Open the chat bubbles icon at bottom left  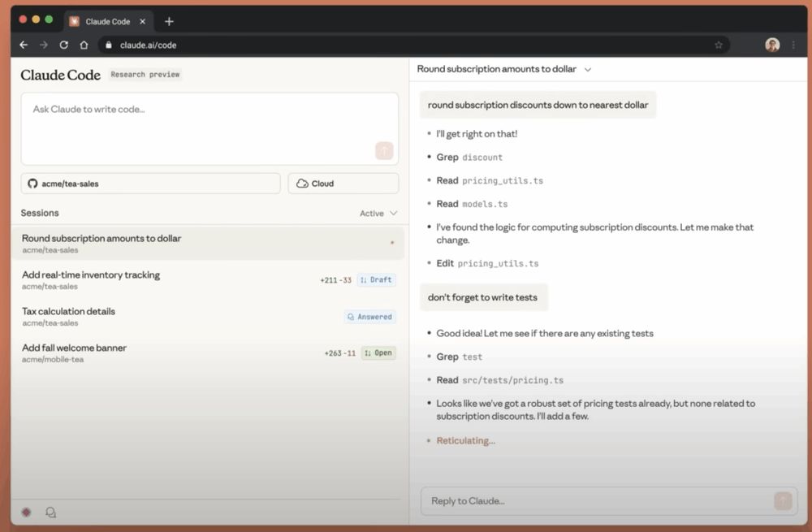click(x=50, y=512)
